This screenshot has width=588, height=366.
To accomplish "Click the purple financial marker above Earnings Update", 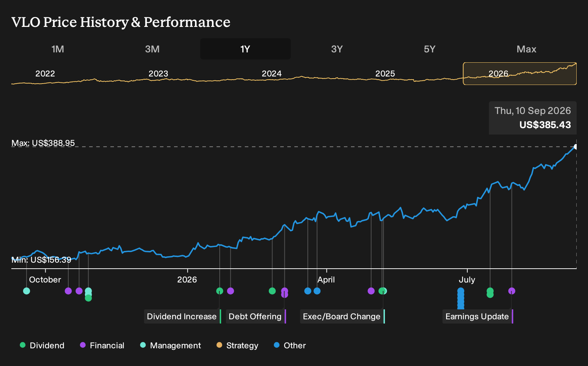I will point(512,291).
